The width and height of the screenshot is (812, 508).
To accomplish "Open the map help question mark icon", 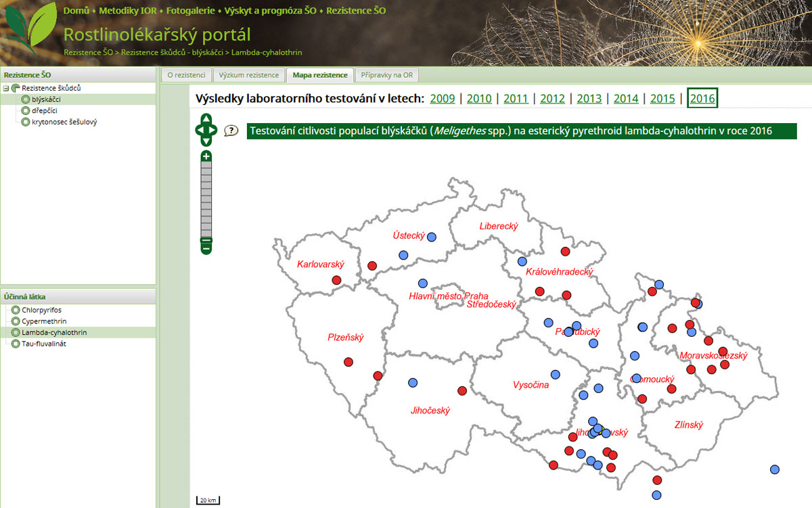I will (231, 131).
